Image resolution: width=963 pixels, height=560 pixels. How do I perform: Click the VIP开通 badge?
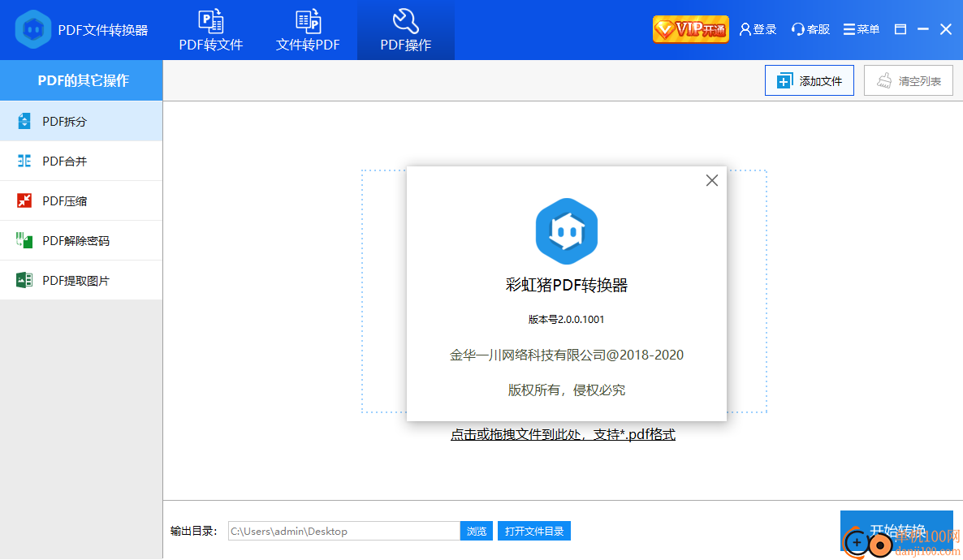[691, 29]
